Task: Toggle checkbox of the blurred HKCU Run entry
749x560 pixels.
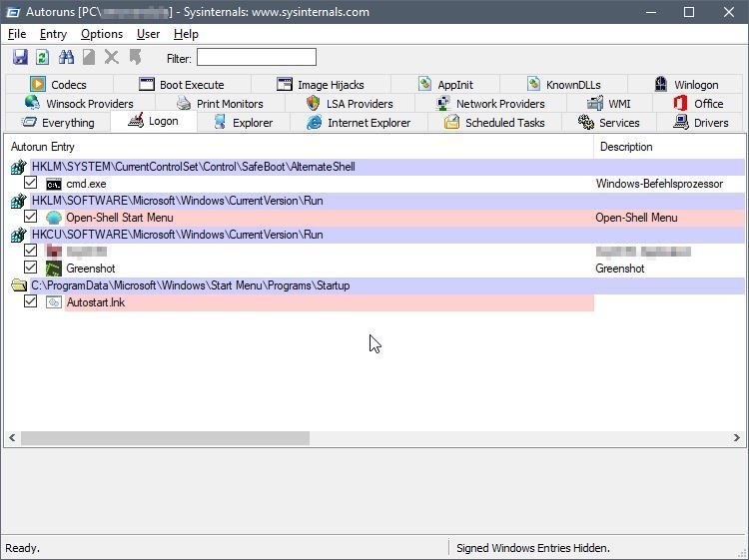Action: coord(31,251)
